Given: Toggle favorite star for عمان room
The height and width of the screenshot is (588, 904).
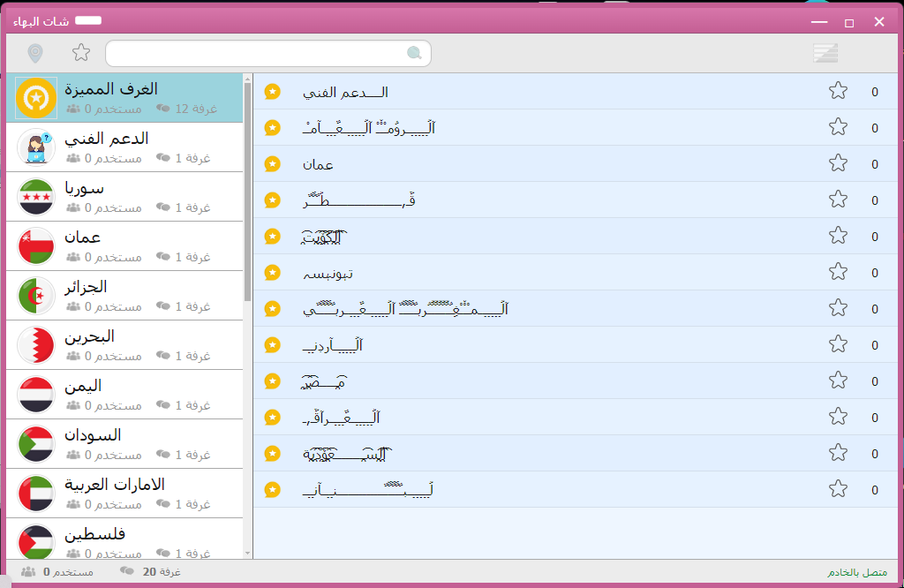Looking at the screenshot, I should [838, 163].
